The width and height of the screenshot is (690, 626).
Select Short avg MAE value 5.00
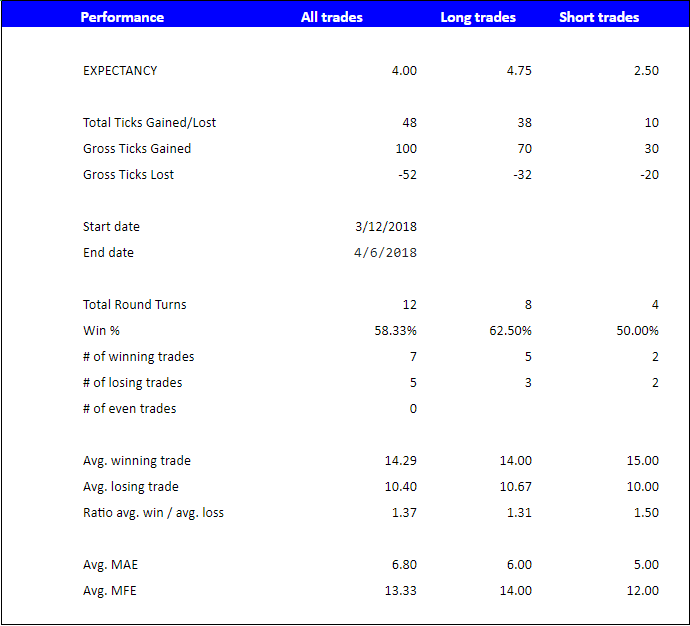(x=646, y=564)
